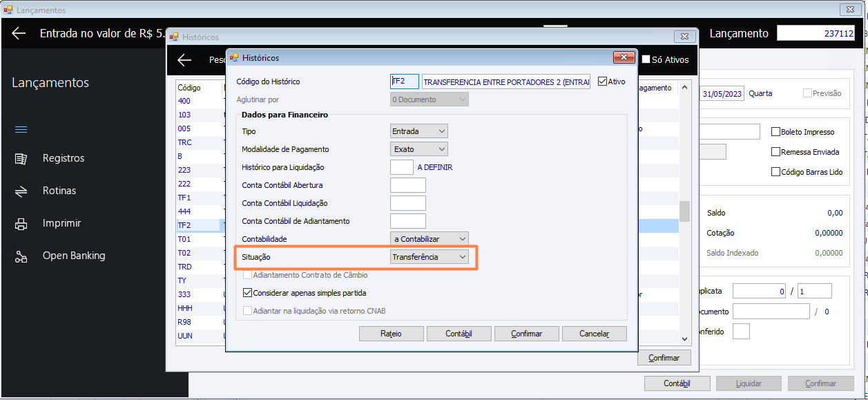This screenshot has height=400, width=868.
Task: Click the back arrow in rear Históricos window
Action: tap(184, 60)
